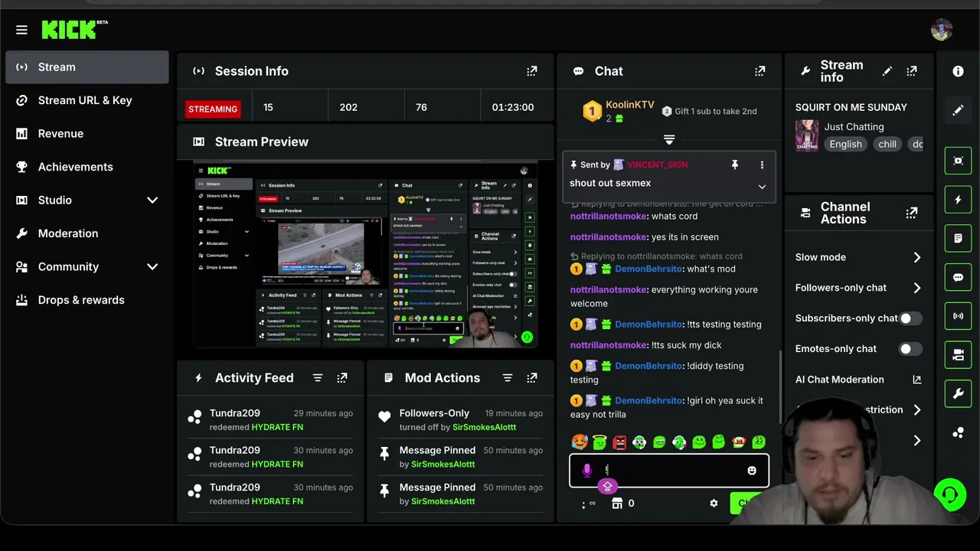
Task: Click Tundra209 entry from 29 minutes ago
Action: [x=270, y=420]
